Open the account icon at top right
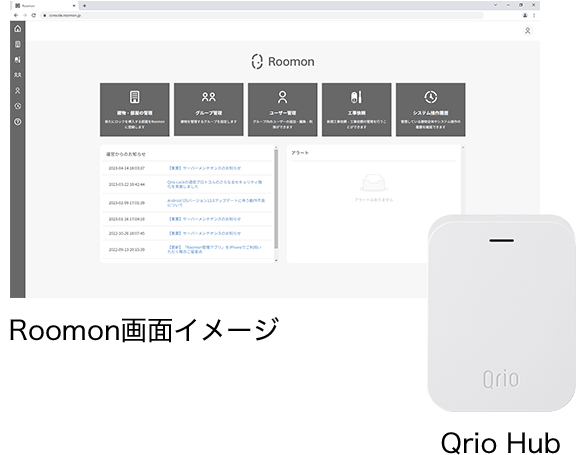The width and height of the screenshot is (580, 455). click(528, 31)
